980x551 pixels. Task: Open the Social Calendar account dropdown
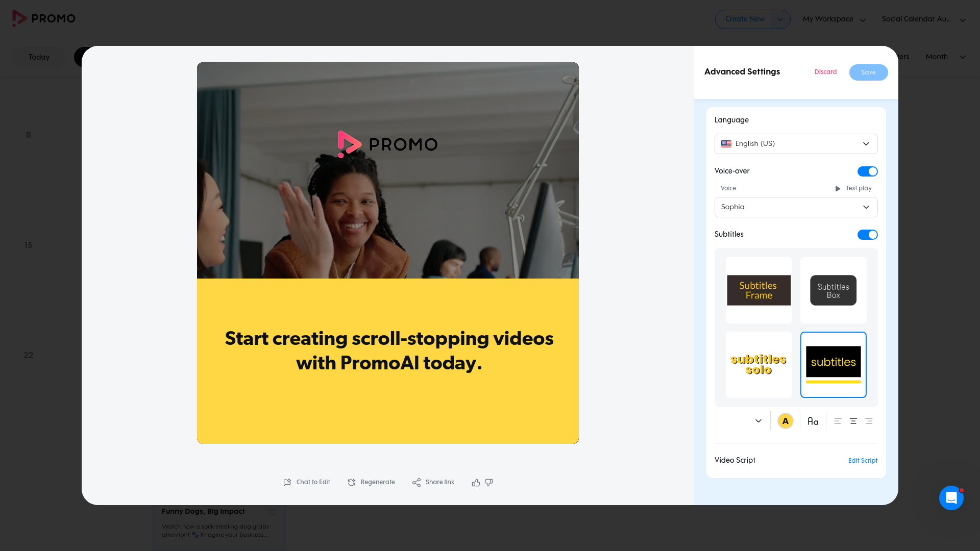pos(923,19)
